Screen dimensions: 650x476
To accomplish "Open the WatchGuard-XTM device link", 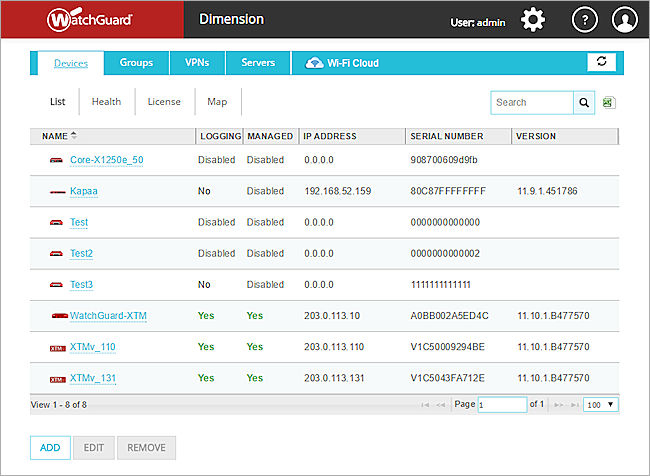I will tap(107, 316).
